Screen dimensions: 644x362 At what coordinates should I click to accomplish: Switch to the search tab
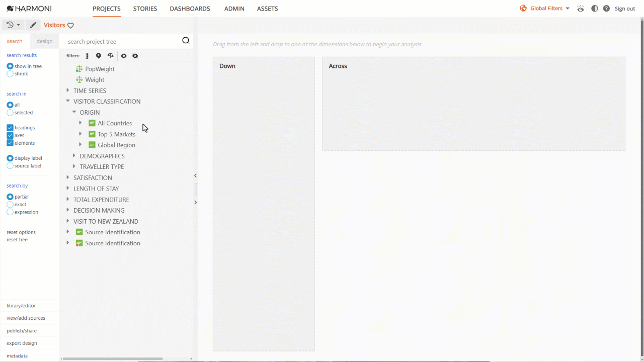pos(15,41)
